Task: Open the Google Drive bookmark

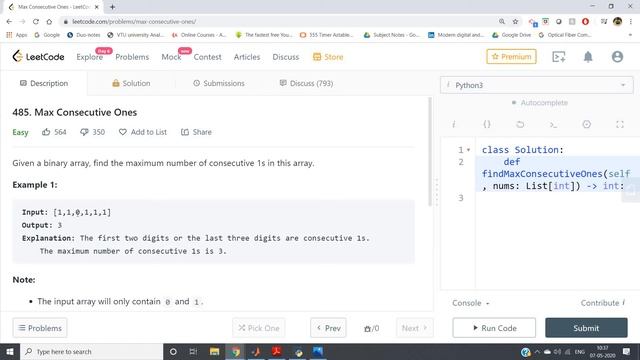Action: [x=511, y=35]
